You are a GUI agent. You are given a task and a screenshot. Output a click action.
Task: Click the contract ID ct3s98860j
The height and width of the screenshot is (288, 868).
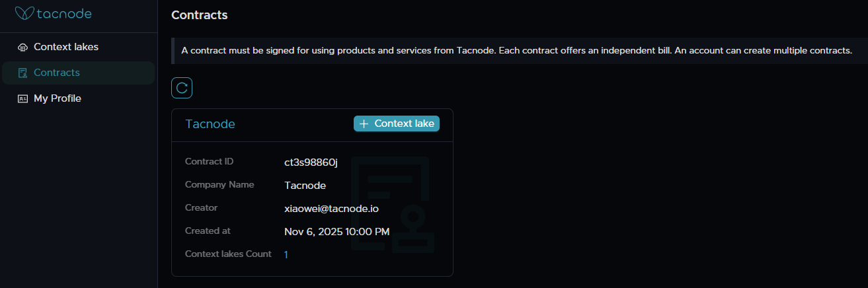click(x=311, y=162)
